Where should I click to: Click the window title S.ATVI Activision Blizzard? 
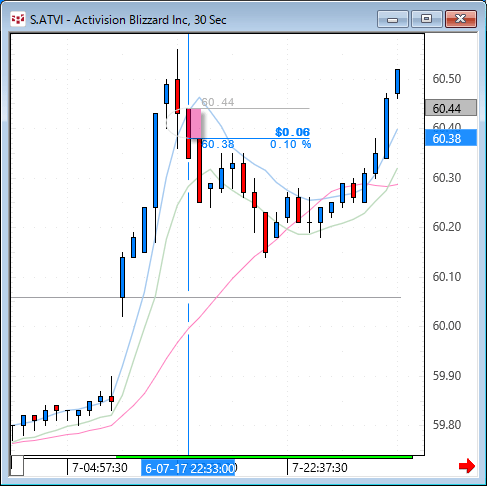coord(128,20)
